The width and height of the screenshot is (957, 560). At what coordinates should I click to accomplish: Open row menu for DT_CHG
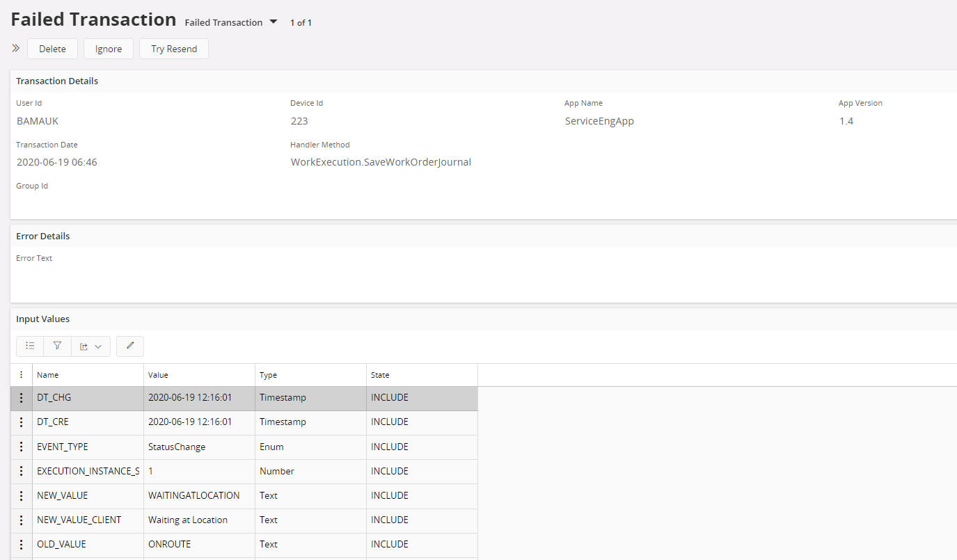pos(22,398)
